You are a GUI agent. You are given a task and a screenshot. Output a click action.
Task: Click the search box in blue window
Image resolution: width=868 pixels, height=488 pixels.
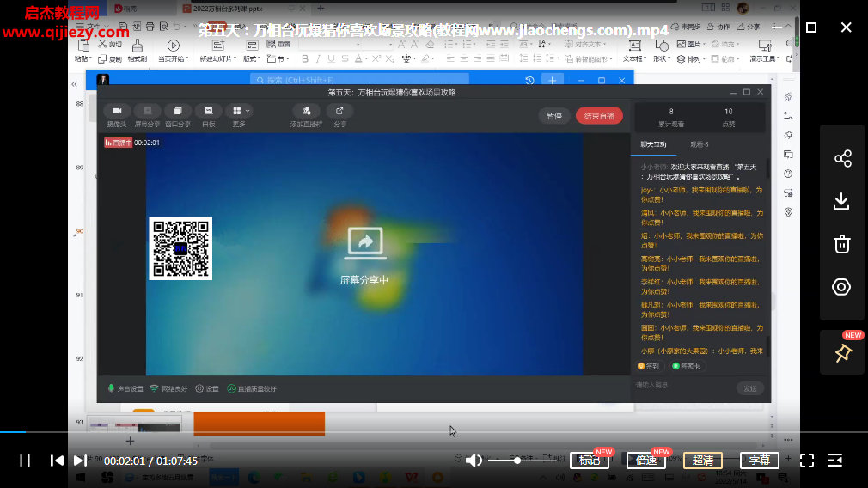click(360, 80)
